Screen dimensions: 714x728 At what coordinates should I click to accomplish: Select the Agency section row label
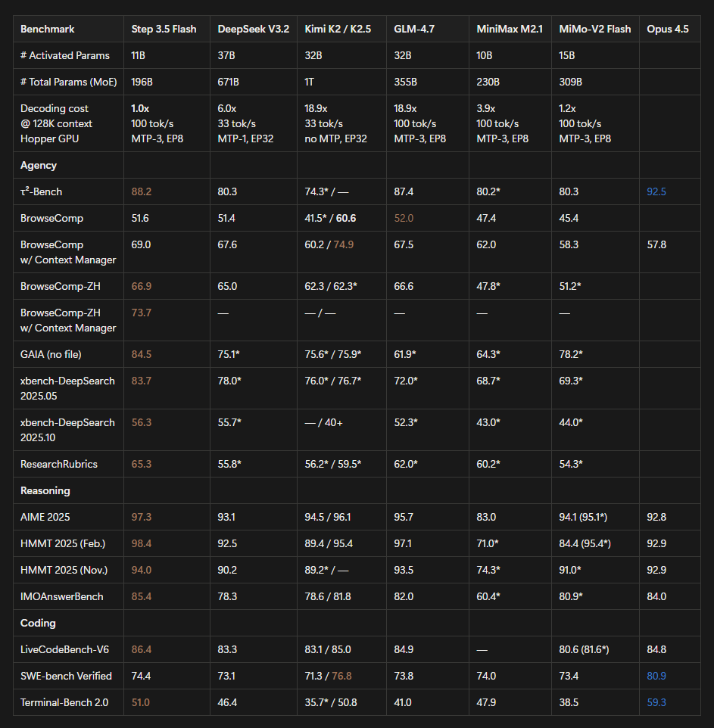point(39,164)
